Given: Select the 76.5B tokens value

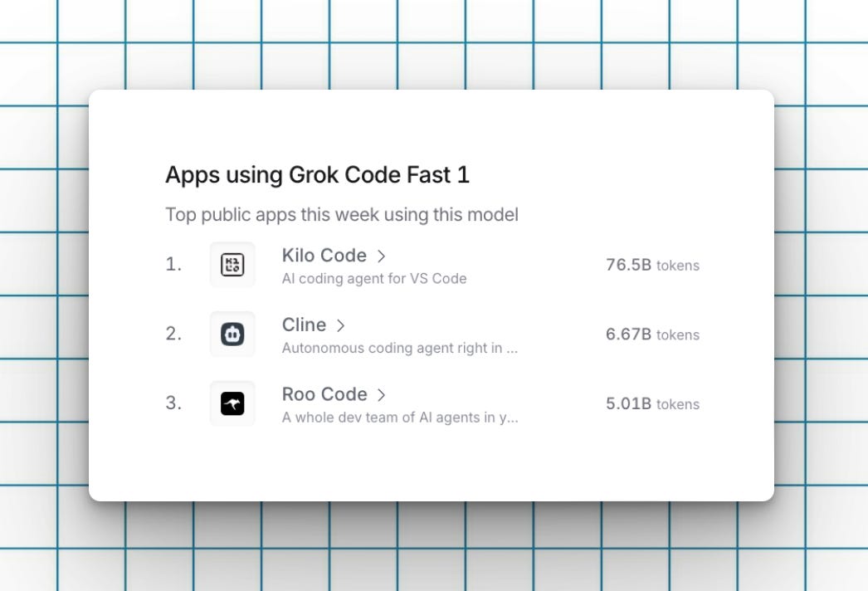Looking at the screenshot, I should click(653, 265).
